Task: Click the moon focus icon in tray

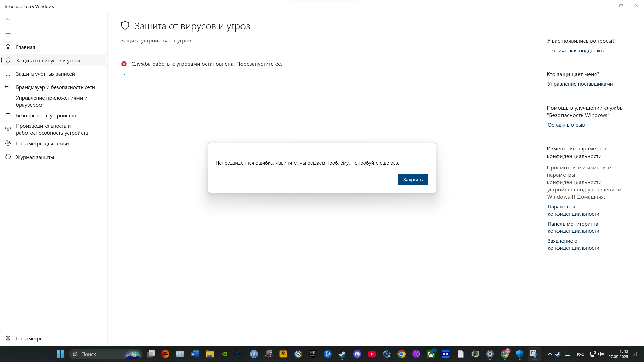Action: tap(635, 354)
